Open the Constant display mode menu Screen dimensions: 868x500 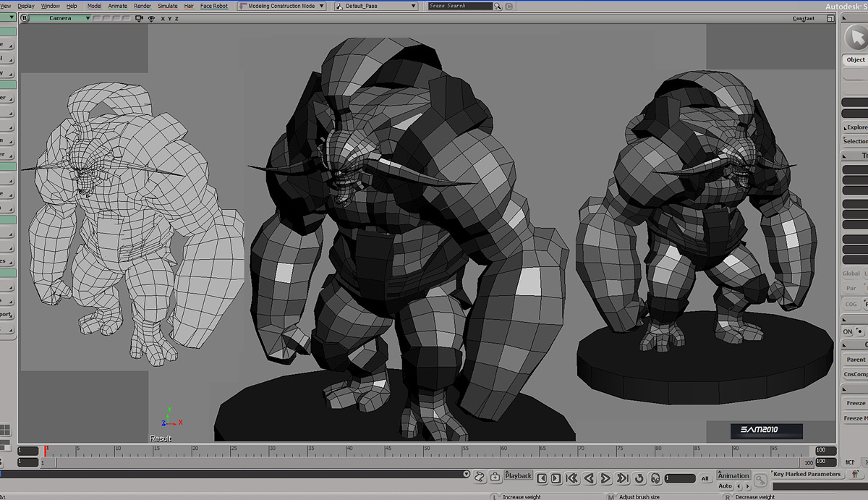[804, 19]
